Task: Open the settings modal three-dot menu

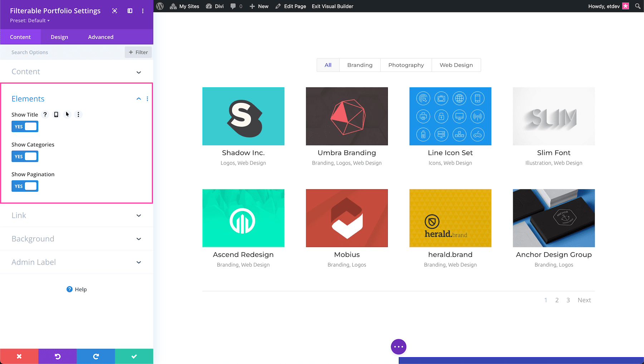Action: tap(143, 11)
